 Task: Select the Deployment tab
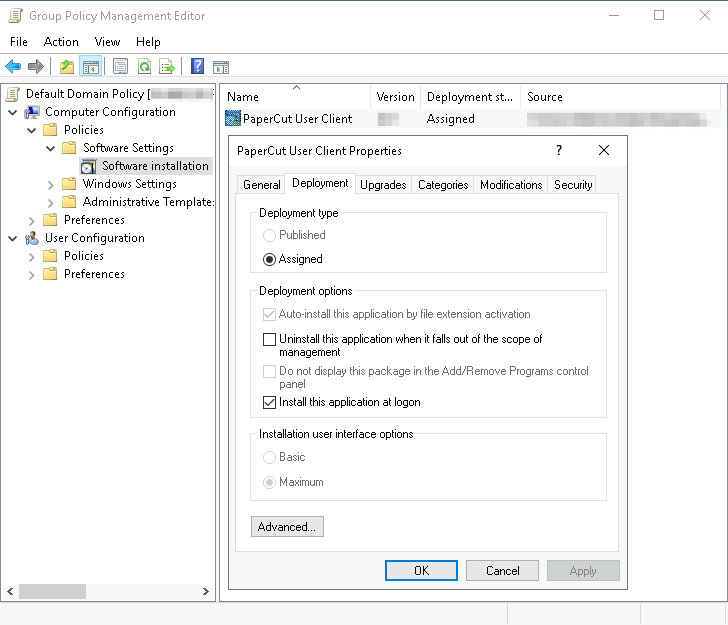pyautogui.click(x=320, y=183)
